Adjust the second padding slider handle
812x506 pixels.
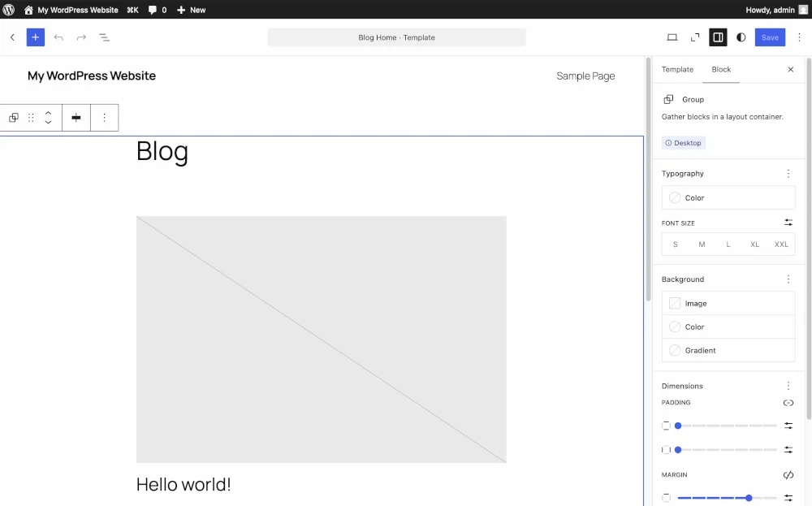(x=678, y=449)
